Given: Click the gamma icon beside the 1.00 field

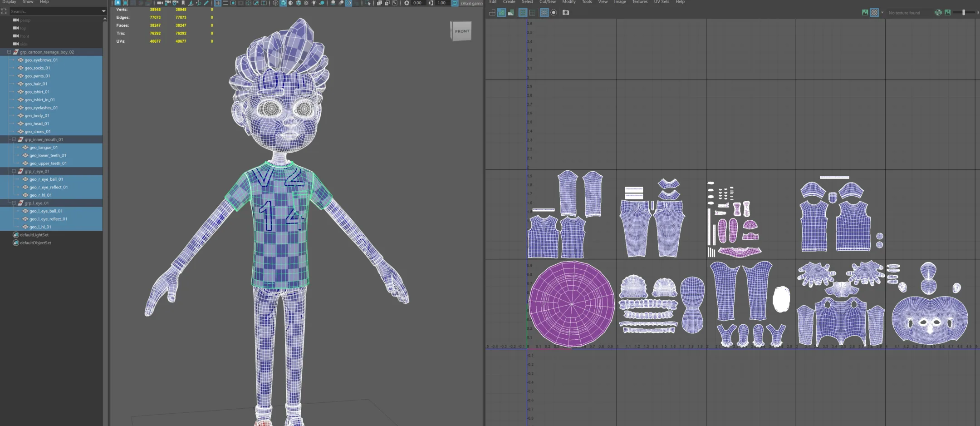Looking at the screenshot, I should point(431,3).
